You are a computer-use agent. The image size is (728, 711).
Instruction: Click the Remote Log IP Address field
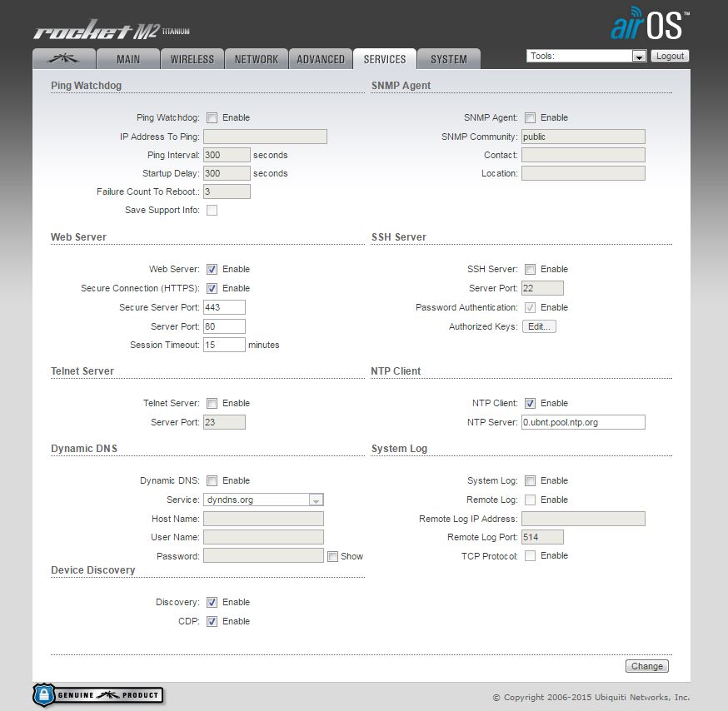click(583, 519)
